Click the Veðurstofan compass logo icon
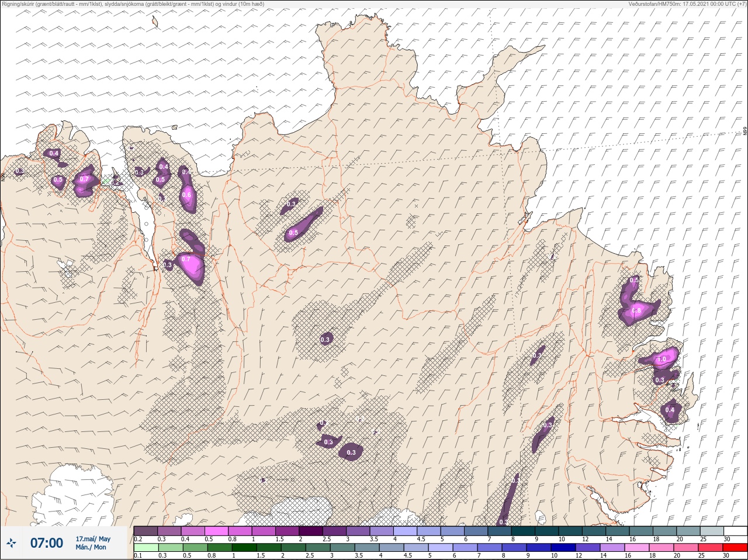Image resolution: width=748 pixels, height=560 pixels. click(x=12, y=544)
